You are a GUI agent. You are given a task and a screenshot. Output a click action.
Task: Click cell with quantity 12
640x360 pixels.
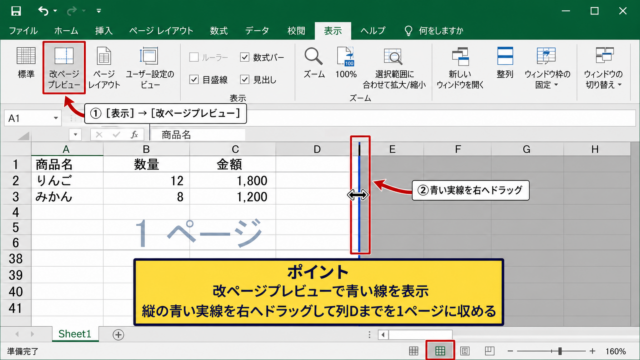tap(146, 180)
